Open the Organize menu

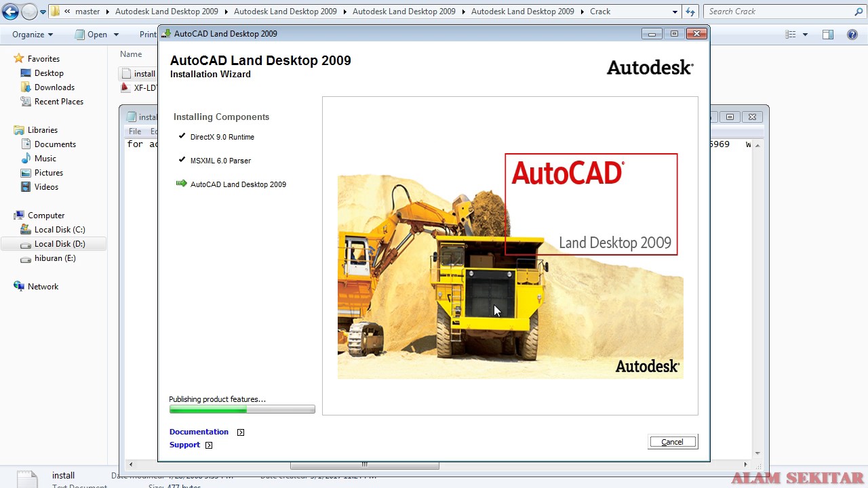click(32, 35)
